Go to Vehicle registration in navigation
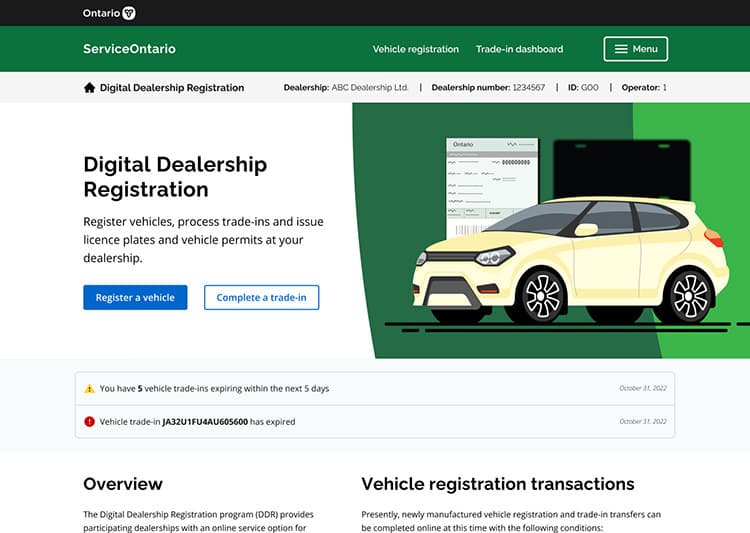Image resolution: width=750 pixels, height=533 pixels. [416, 49]
